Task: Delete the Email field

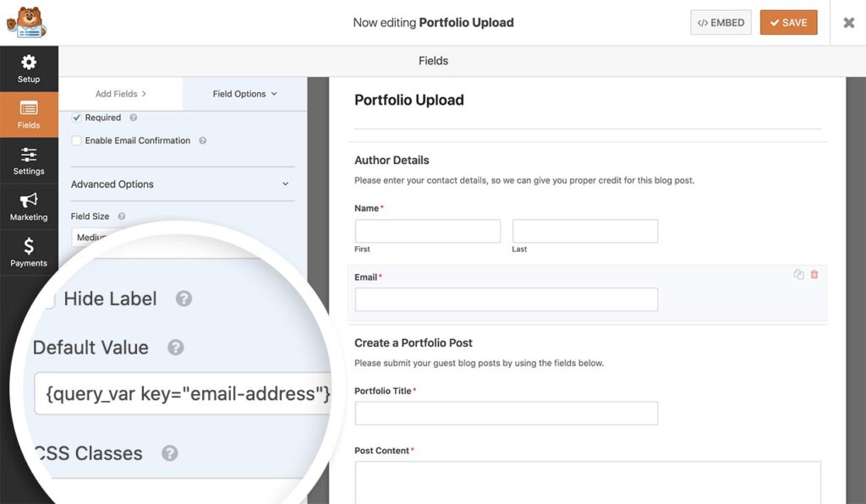Action: pyautogui.click(x=814, y=274)
